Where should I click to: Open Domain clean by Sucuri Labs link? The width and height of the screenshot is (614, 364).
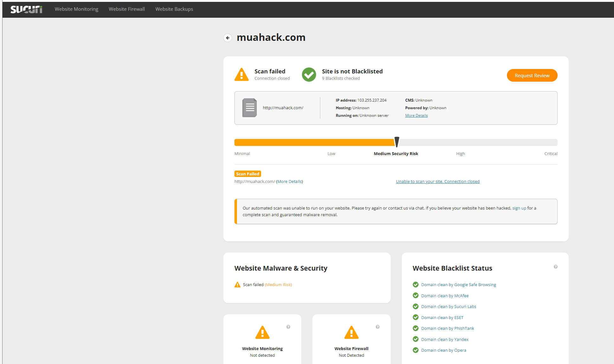point(449,307)
